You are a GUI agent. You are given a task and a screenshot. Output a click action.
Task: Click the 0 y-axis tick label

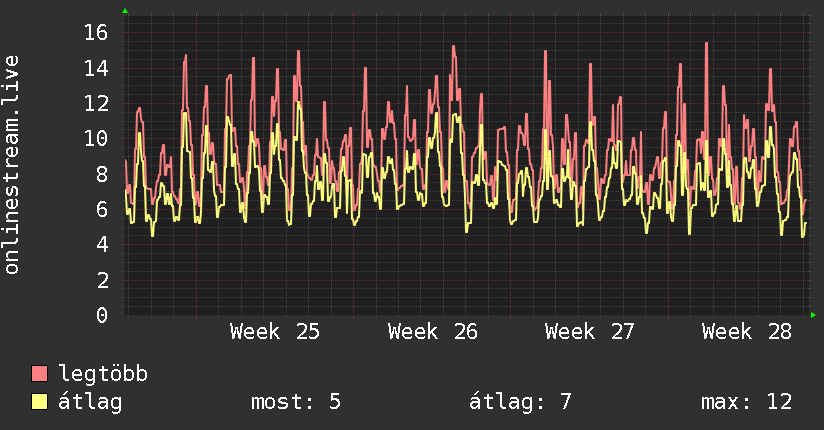[102, 315]
